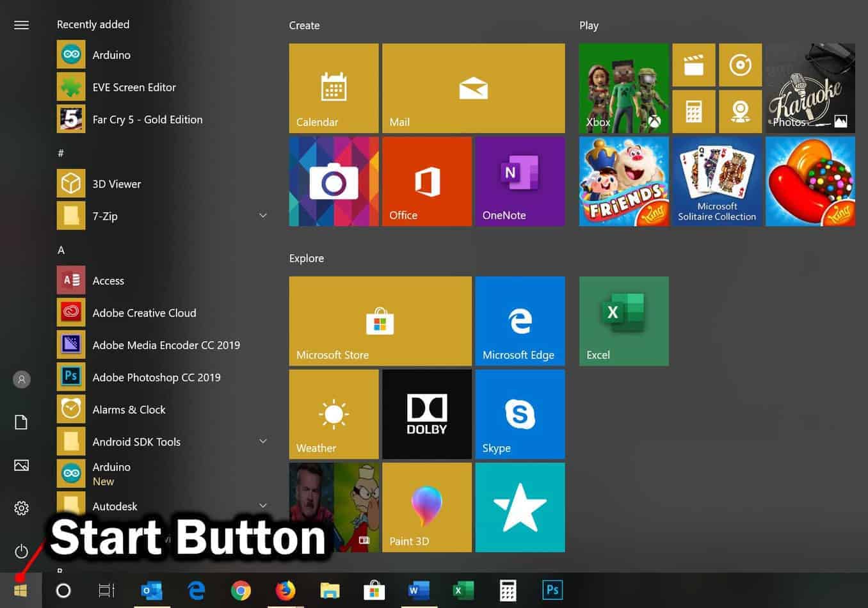The image size is (868, 608).
Task: Open Cortana circle on the taskbar
Action: [63, 590]
